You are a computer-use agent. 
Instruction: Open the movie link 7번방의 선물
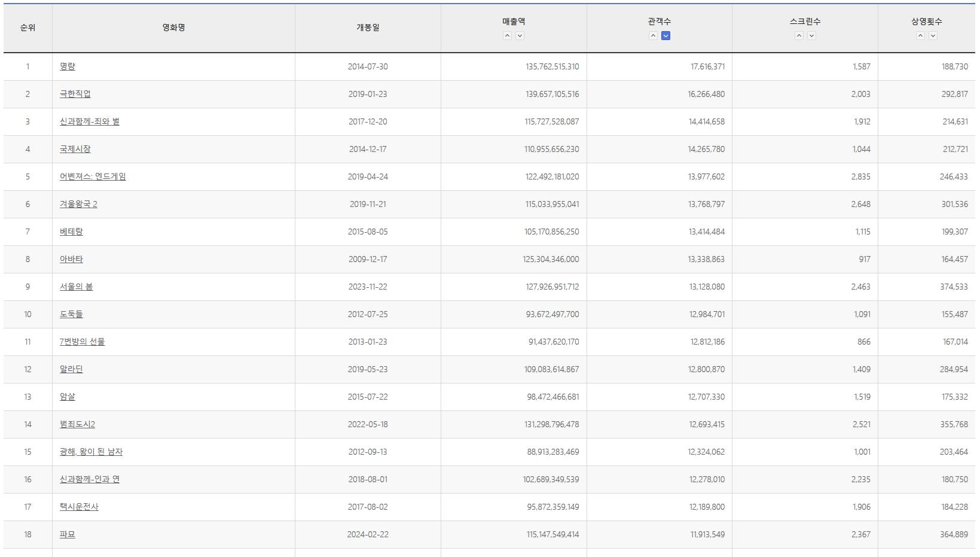[82, 342]
